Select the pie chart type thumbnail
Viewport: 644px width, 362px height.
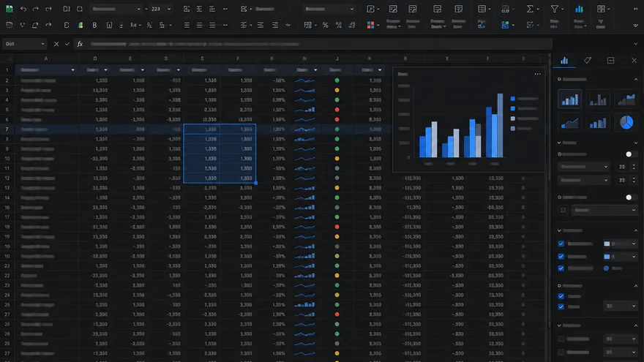626,122
